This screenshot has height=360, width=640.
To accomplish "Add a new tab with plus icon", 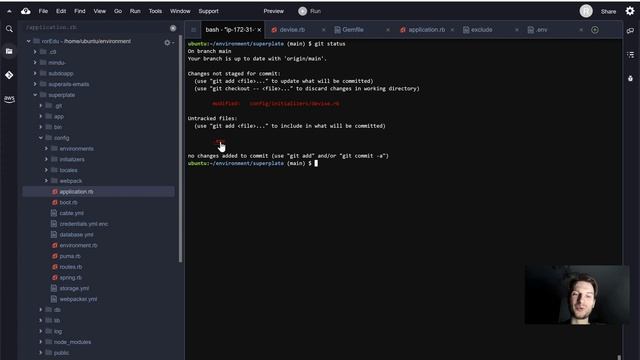I will point(595,30).
